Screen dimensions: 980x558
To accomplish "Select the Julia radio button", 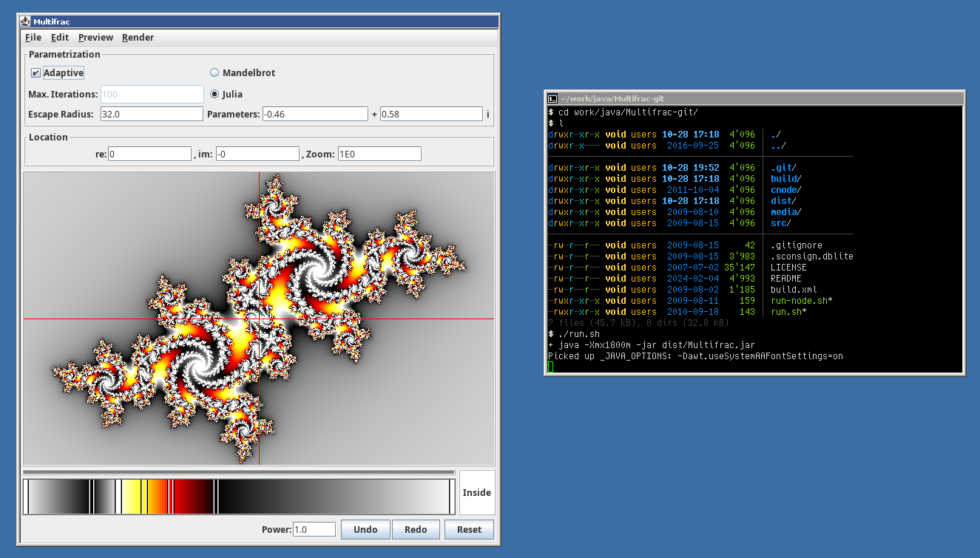I will coord(214,95).
